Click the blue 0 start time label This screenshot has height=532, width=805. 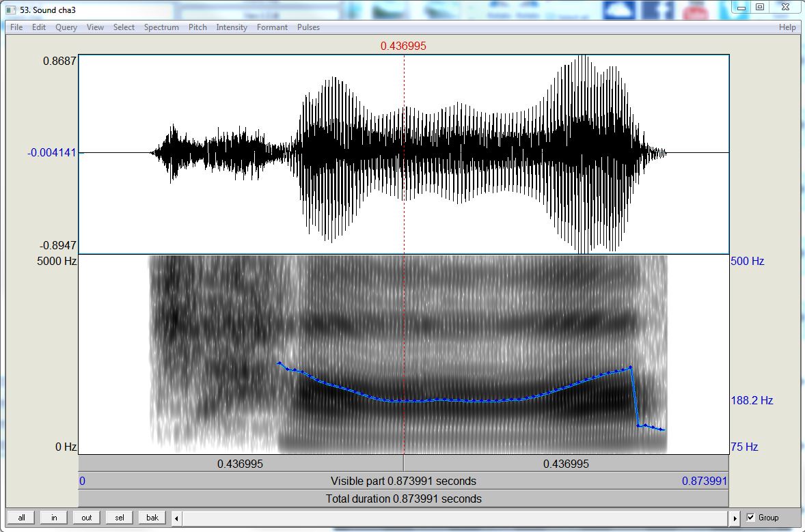pos(82,481)
